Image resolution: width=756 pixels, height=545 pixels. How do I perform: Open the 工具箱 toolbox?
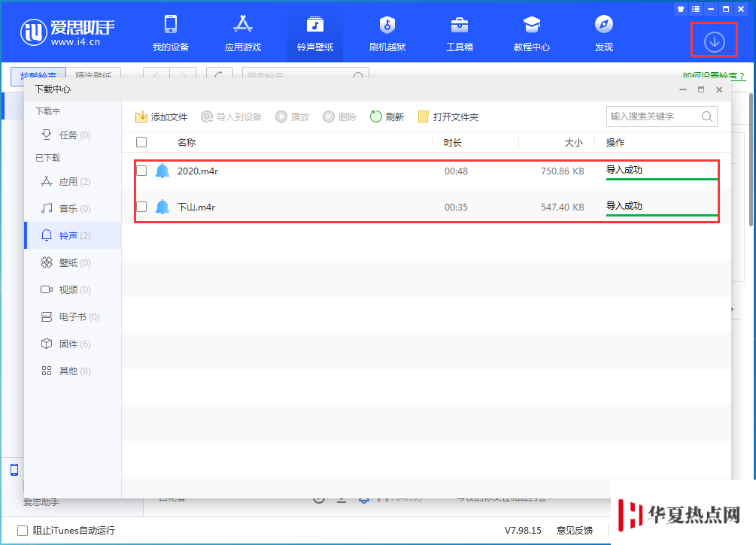pyautogui.click(x=460, y=33)
